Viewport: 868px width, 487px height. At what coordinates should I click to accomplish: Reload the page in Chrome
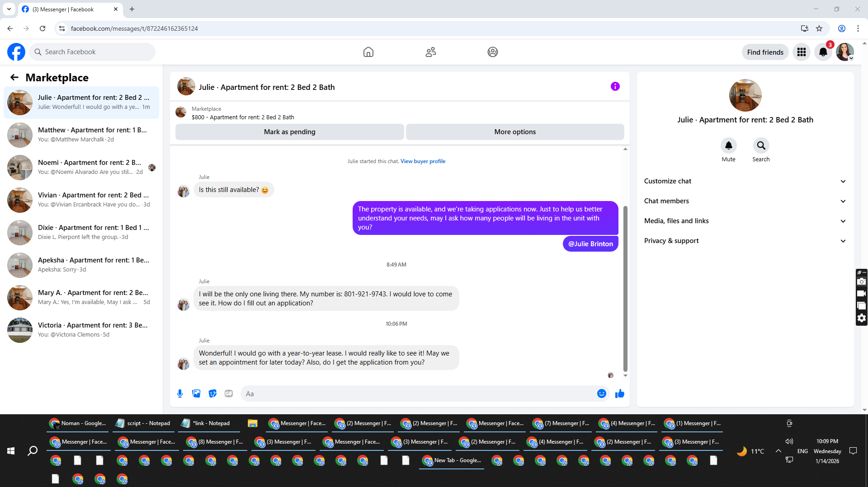tap(42, 28)
